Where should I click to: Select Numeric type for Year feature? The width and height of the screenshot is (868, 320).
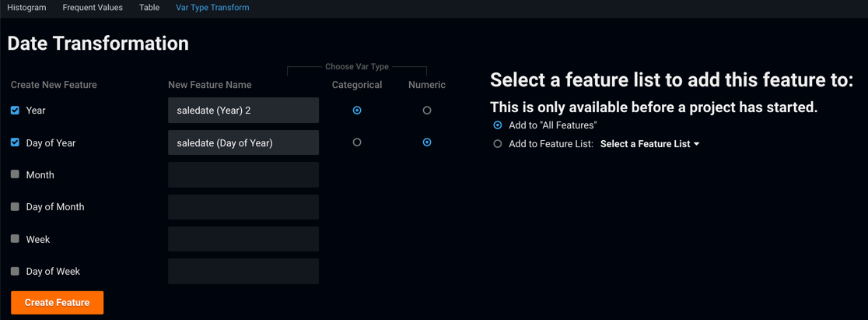427,111
